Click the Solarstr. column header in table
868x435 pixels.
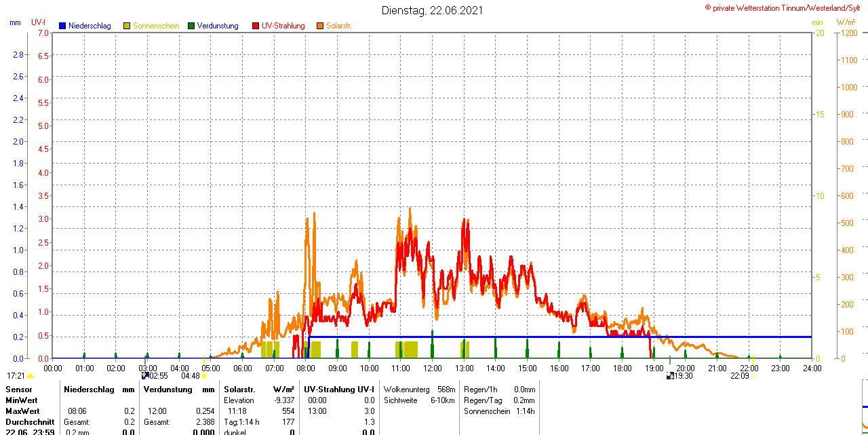click(239, 390)
